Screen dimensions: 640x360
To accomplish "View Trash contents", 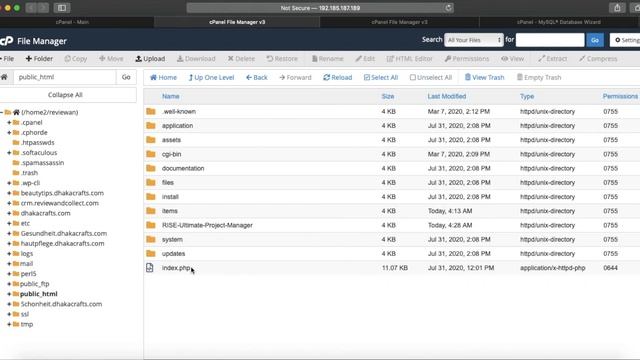I will 484,78.
